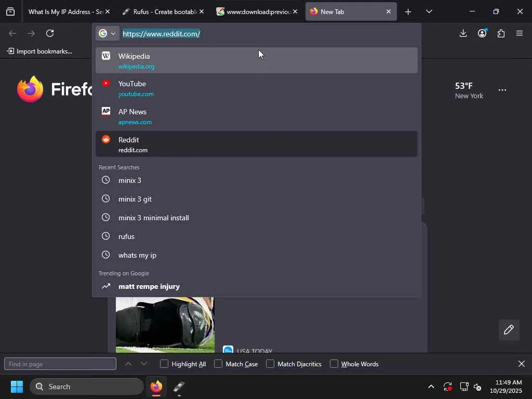Open the clock and date panel

pos(506,387)
